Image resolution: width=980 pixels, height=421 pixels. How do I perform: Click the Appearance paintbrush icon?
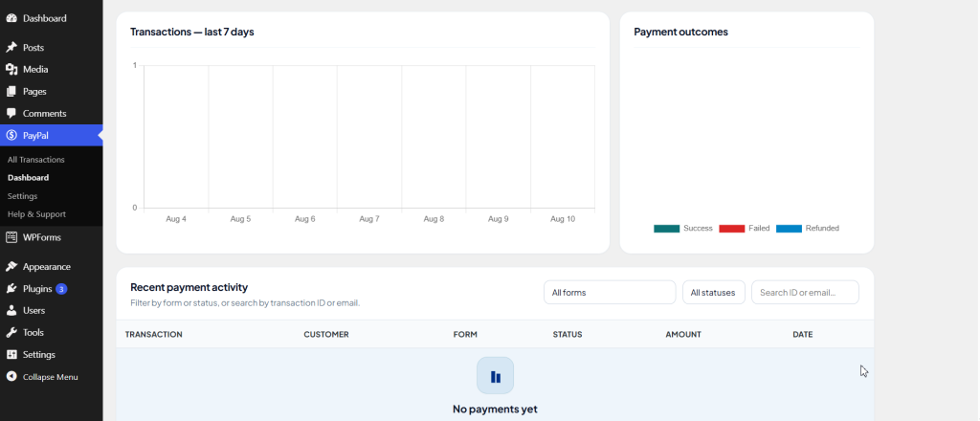point(11,267)
